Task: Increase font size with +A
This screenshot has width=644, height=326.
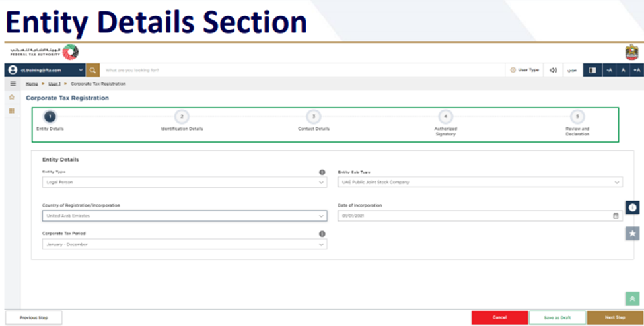Action: point(637,70)
